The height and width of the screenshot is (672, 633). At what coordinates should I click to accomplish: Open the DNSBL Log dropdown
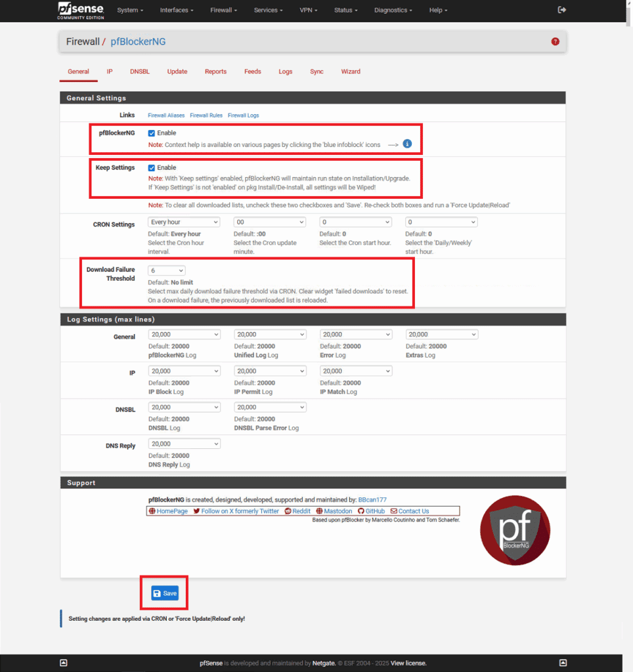coord(185,407)
